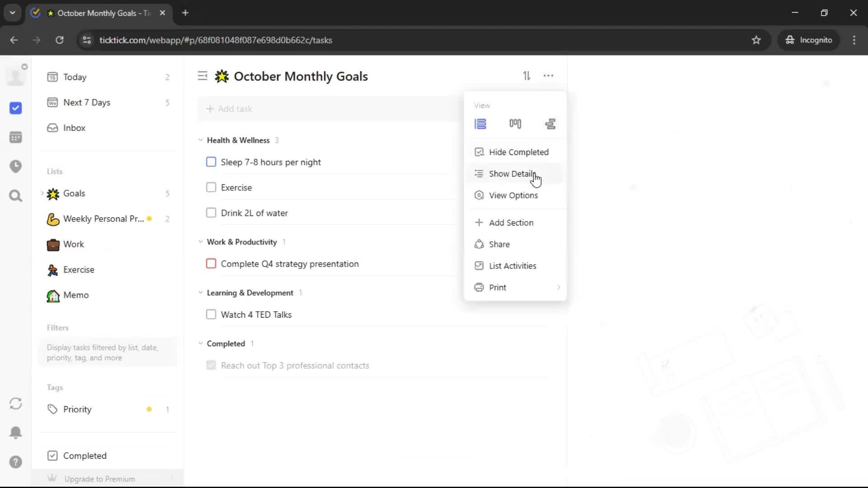Switch to Kanban view icon
This screenshot has height=488, width=868.
pyautogui.click(x=515, y=124)
